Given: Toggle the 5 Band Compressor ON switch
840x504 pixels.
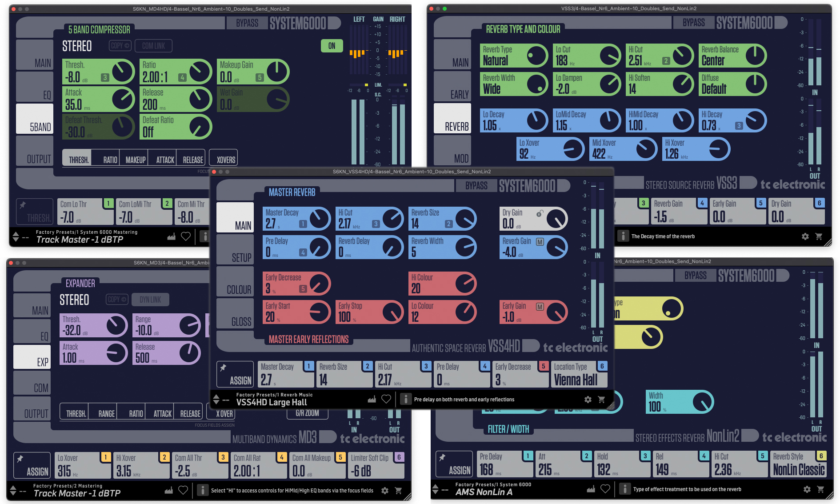Looking at the screenshot, I should [332, 46].
